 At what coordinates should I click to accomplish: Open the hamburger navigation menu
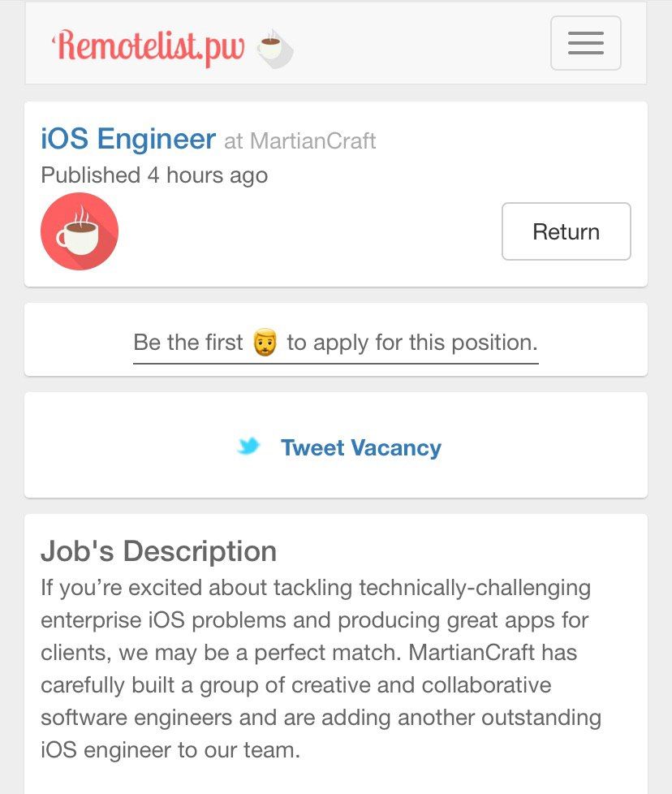click(x=585, y=43)
